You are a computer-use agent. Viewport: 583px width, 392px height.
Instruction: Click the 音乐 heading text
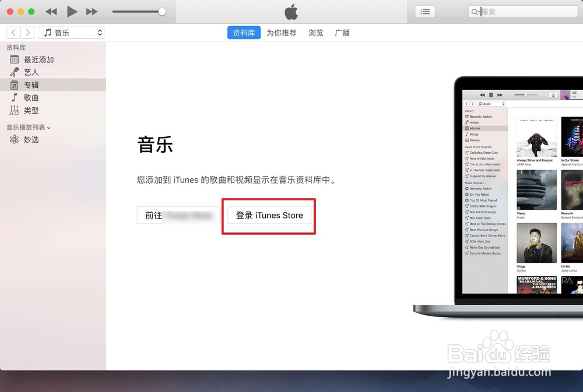click(x=155, y=144)
